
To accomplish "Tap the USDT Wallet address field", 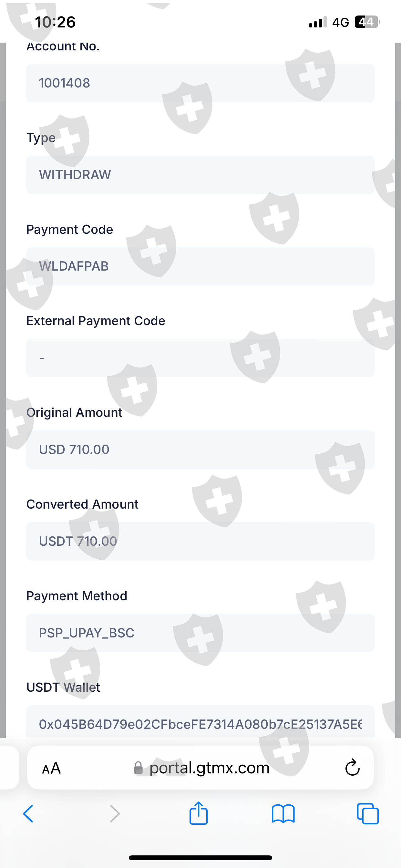I will coord(200,724).
